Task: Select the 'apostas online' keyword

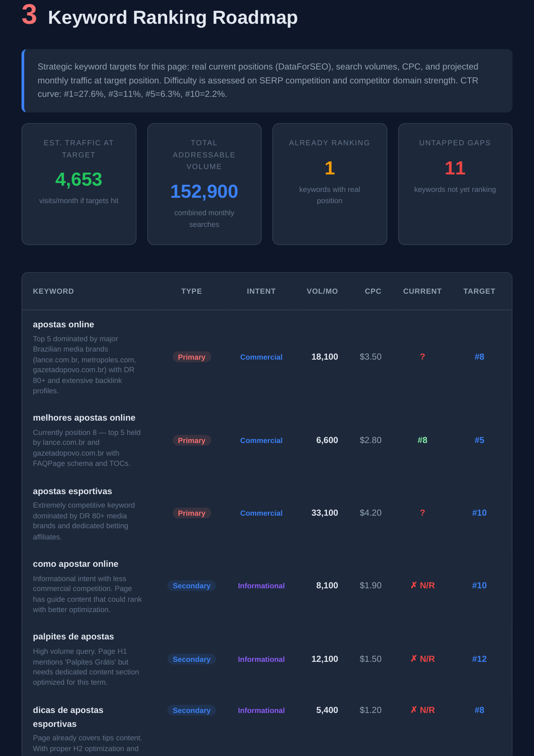Action: coord(64,324)
